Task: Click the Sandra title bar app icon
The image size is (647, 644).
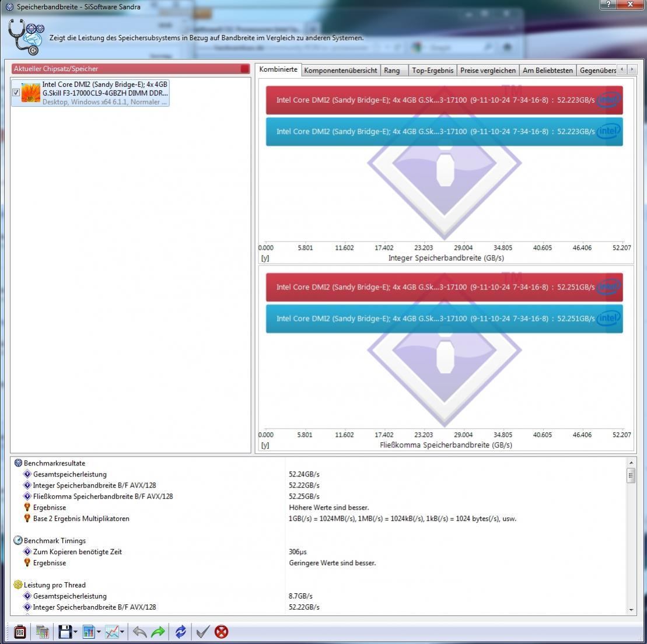Action: [x=9, y=6]
